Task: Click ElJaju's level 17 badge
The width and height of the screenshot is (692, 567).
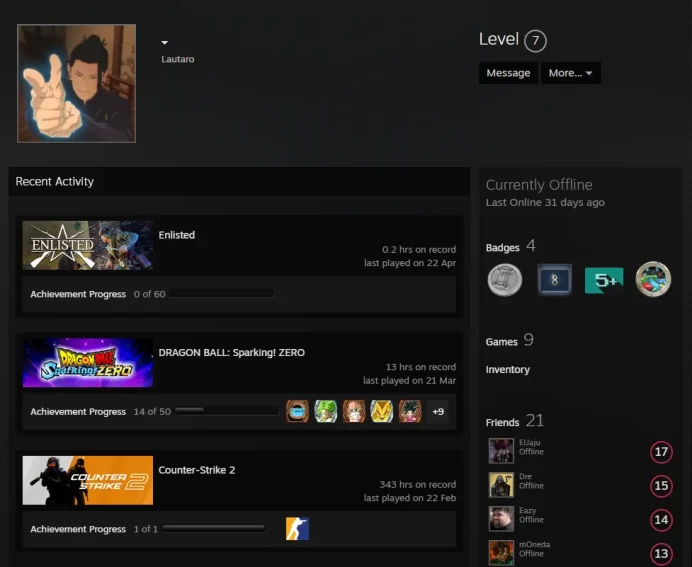Action: coord(661,452)
